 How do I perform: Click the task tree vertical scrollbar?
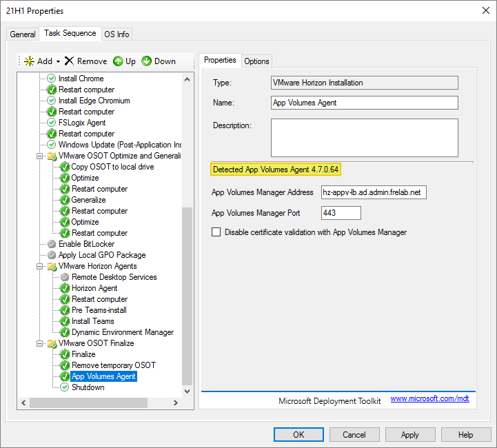click(x=187, y=296)
